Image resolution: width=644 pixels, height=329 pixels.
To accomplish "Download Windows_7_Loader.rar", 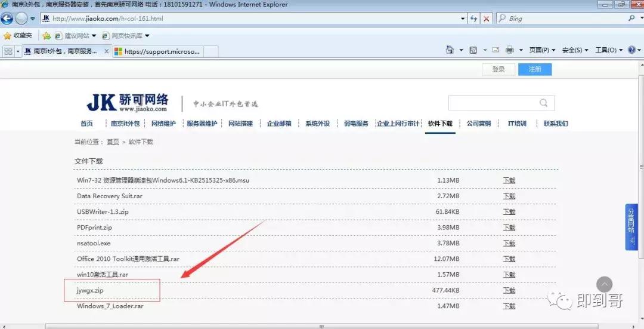I will 509,306.
